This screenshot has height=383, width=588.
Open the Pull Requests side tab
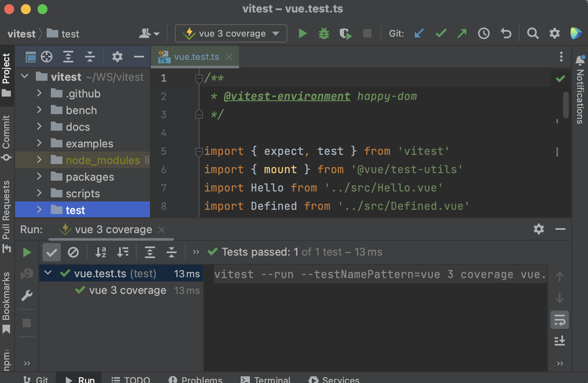coord(7,216)
